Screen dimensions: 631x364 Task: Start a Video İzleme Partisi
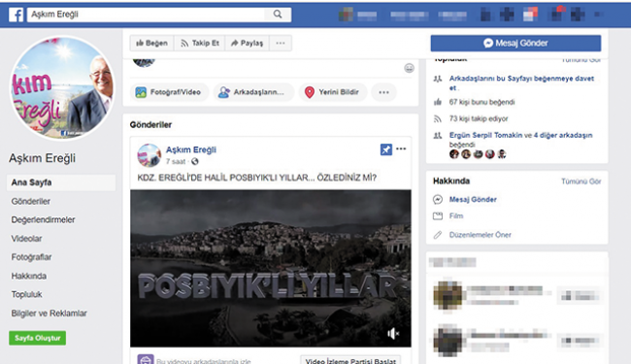click(x=350, y=361)
